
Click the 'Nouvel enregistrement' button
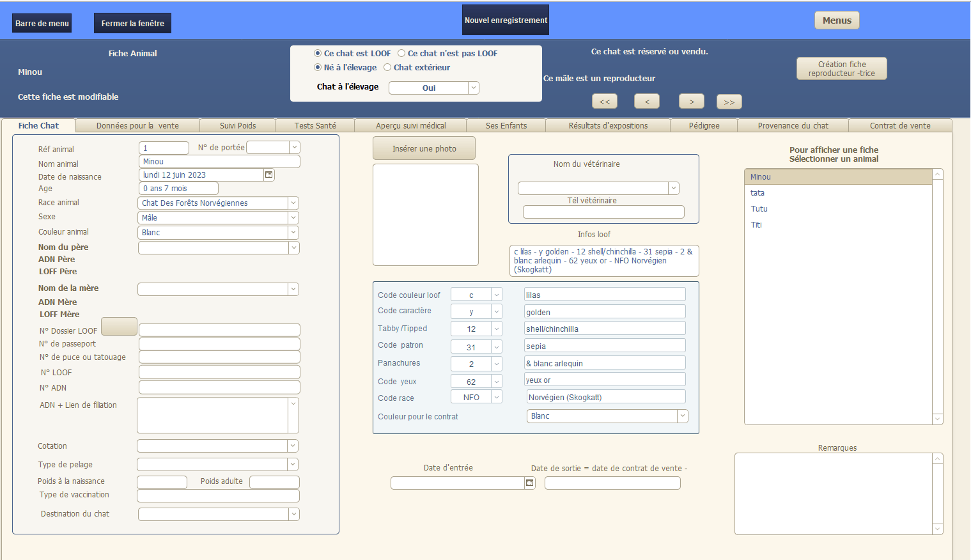[x=505, y=20]
